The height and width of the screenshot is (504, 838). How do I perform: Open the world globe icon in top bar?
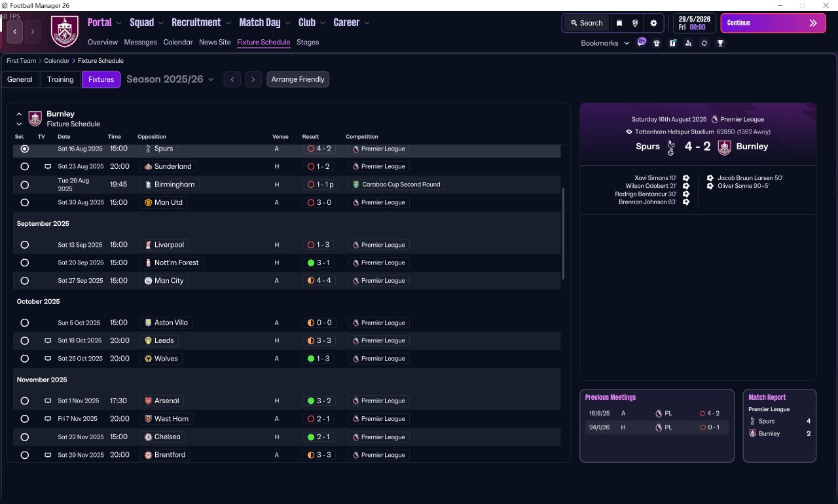[x=635, y=23]
